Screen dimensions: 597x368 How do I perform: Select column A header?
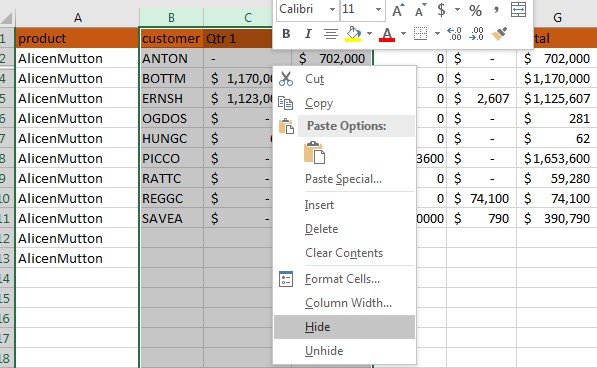(78, 18)
